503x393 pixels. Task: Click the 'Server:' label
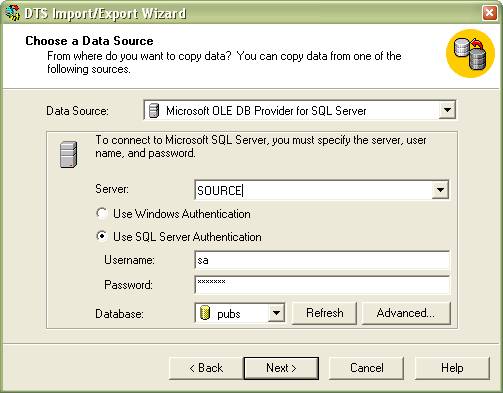coord(112,189)
